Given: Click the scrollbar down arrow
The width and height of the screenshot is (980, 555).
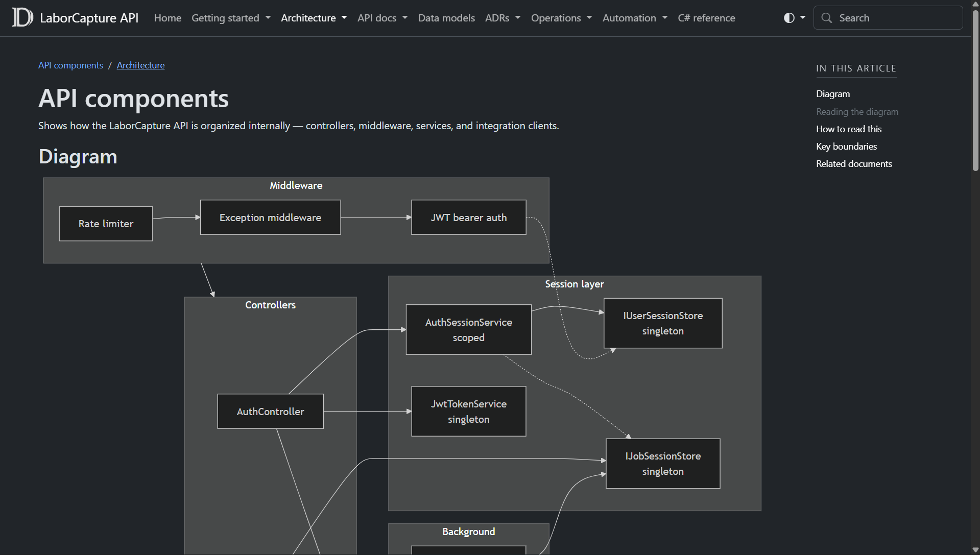Looking at the screenshot, I should (975, 550).
